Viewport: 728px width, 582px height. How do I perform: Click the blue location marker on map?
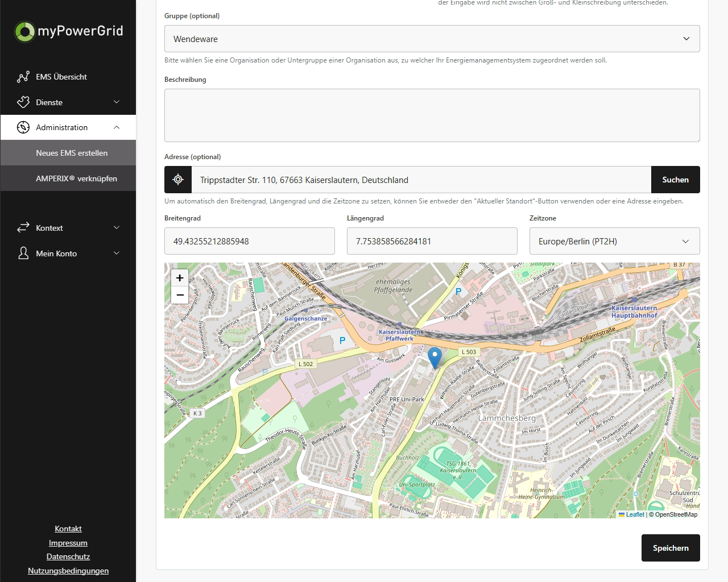[435, 358]
